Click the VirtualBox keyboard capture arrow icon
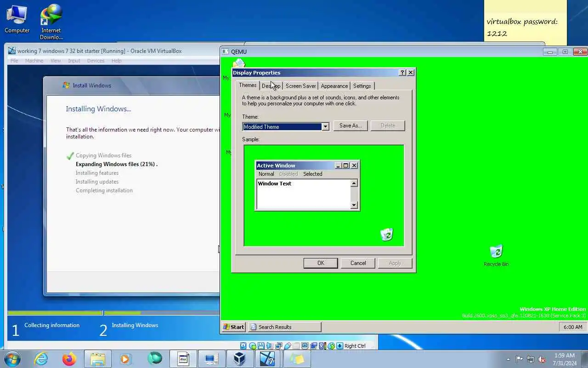The width and height of the screenshot is (588, 368). (x=339, y=346)
